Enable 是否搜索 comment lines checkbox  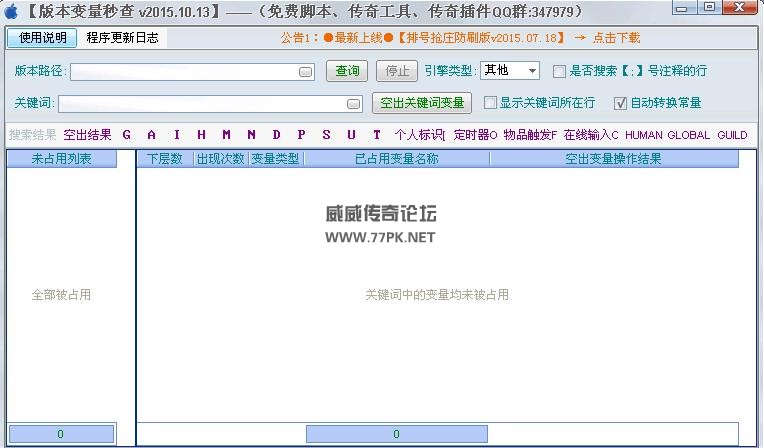click(x=560, y=71)
